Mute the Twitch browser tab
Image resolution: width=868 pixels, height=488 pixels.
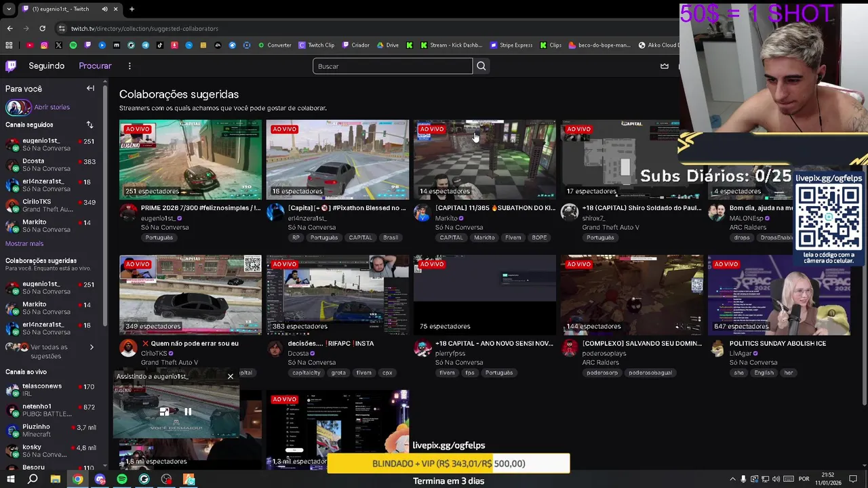click(x=104, y=9)
